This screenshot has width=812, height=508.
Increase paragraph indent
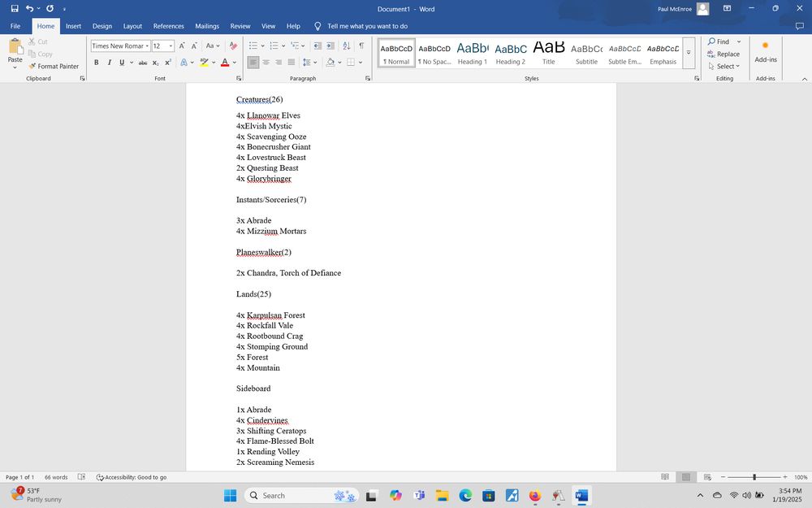click(330, 46)
